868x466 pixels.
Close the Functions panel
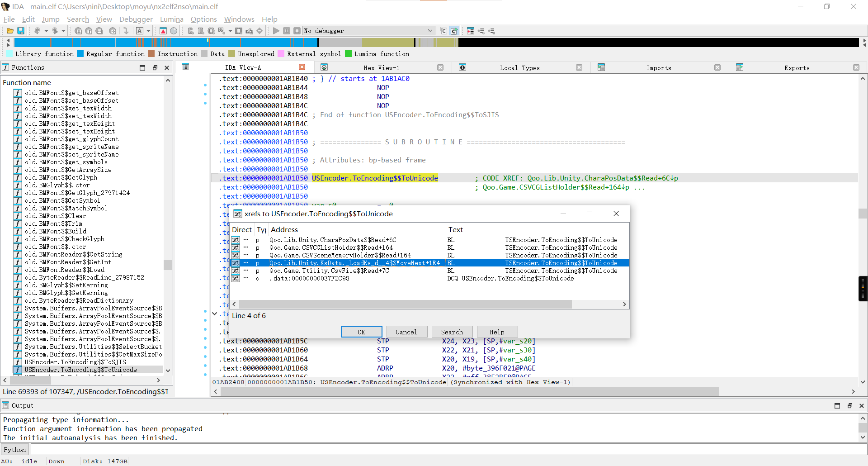click(x=167, y=68)
